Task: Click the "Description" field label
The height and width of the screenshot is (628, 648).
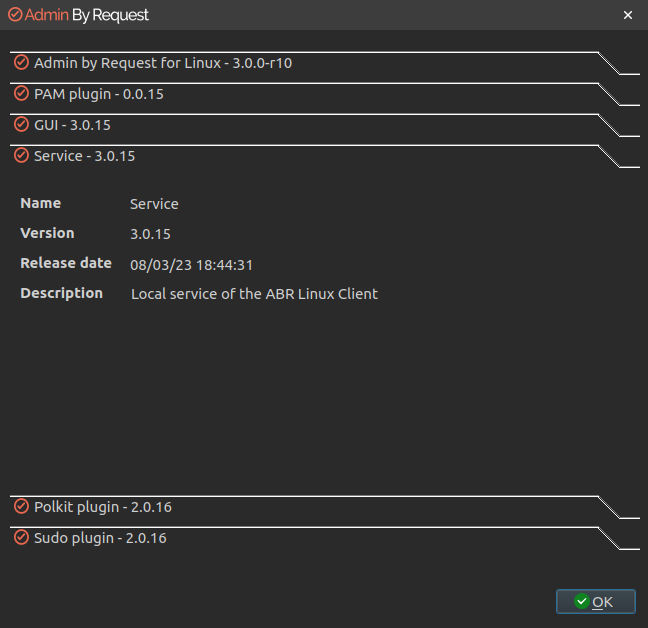Action: pos(62,293)
